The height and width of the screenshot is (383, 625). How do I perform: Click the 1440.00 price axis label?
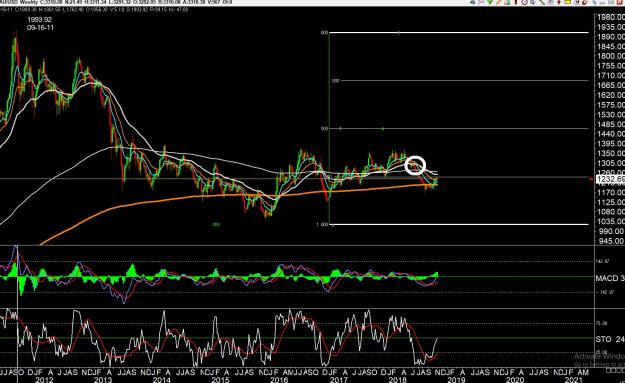[x=610, y=134]
